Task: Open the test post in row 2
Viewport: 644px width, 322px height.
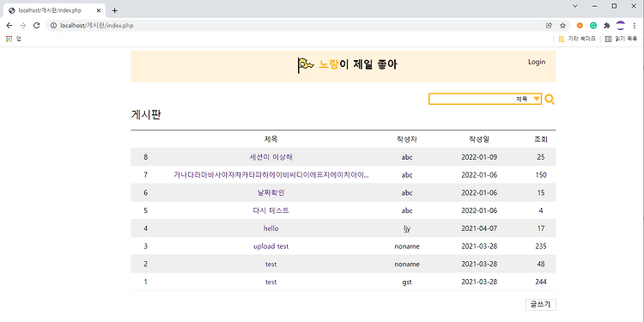Action: (271, 264)
